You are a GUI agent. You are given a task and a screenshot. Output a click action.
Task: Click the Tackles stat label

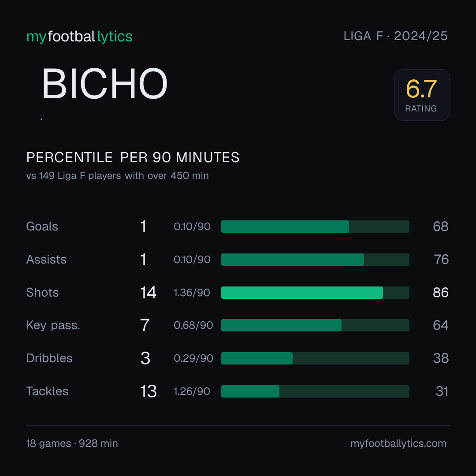coord(47,391)
